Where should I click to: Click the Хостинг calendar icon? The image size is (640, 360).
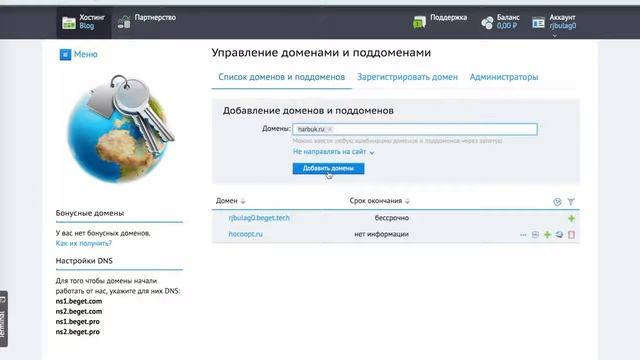coord(69,23)
